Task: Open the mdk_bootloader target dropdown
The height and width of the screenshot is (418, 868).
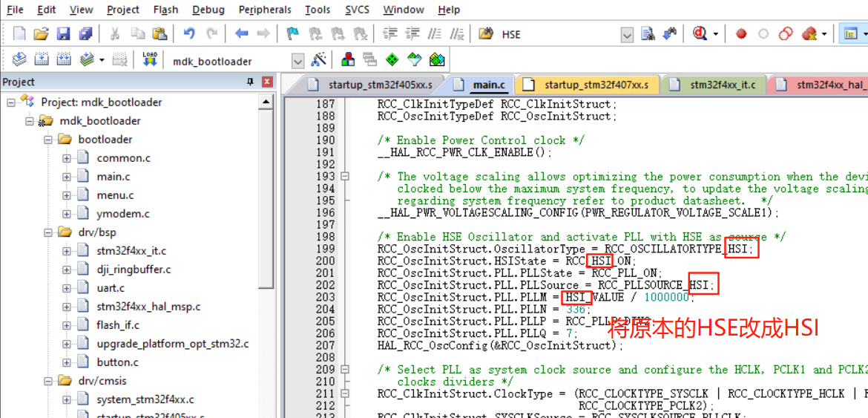Action: 298,61
